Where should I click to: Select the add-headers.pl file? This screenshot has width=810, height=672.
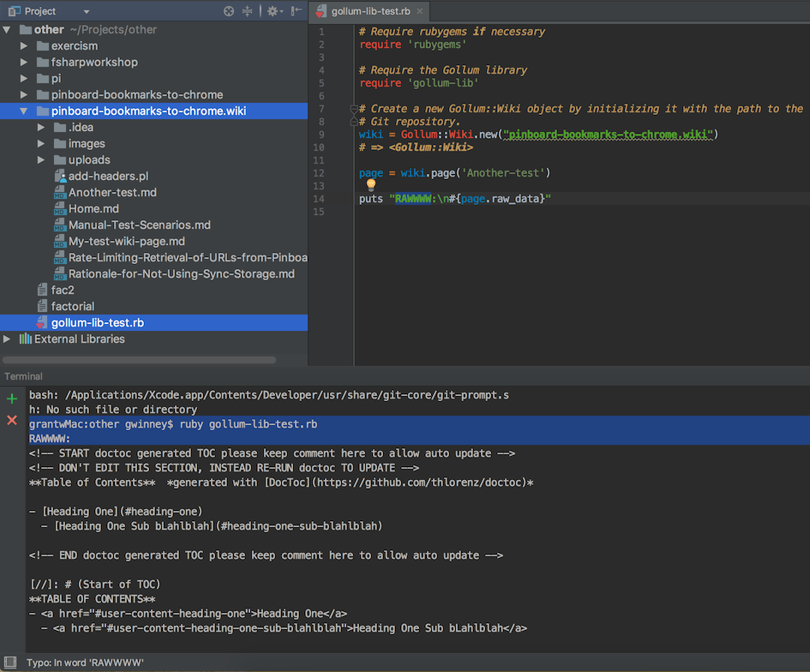(x=108, y=177)
